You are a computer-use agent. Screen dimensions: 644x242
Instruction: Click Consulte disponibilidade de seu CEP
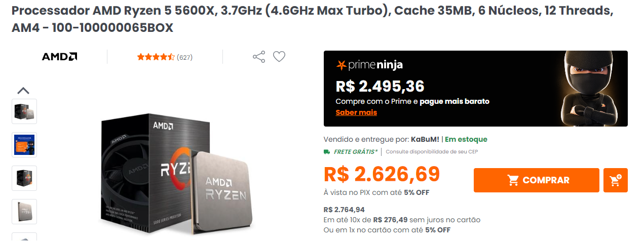432,151
